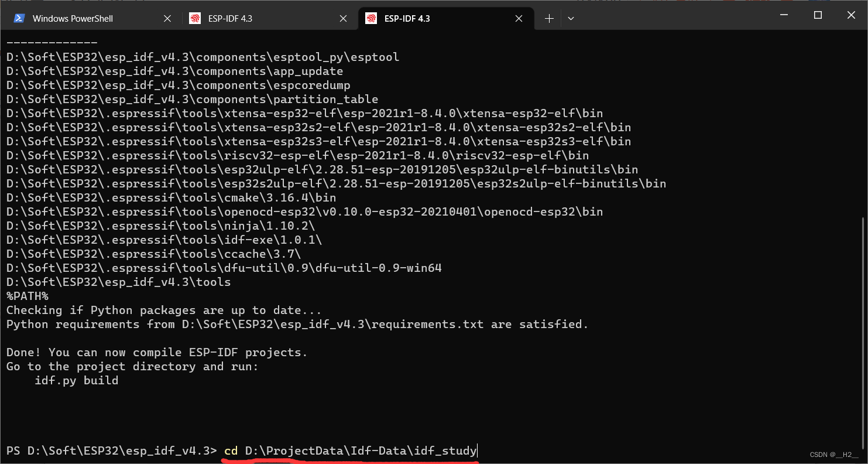
Task: Click the cd command on the prompt line
Action: pos(231,451)
